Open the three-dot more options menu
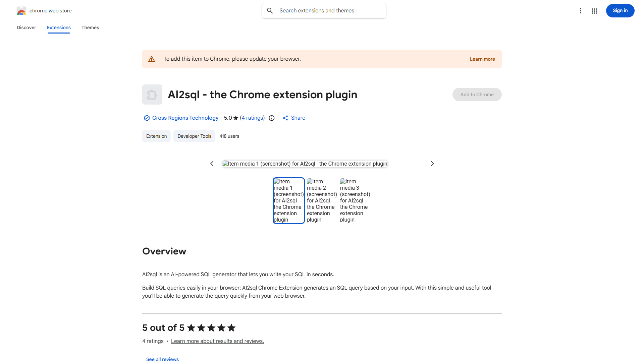 (580, 11)
